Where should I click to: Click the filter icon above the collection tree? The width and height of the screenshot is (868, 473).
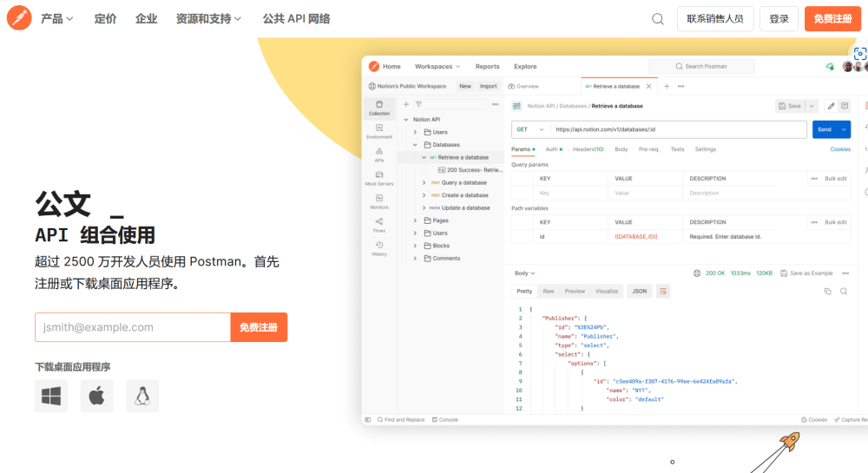pos(418,104)
